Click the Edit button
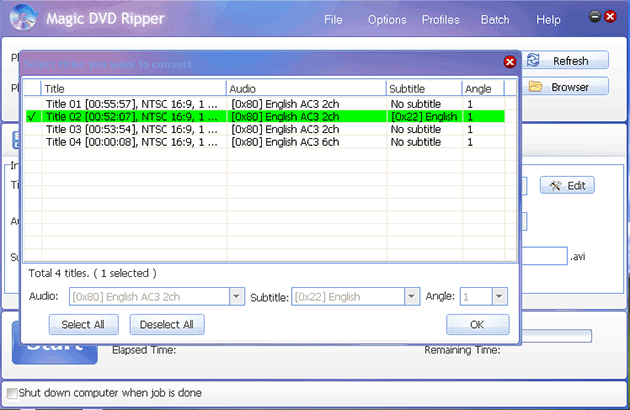The image size is (630, 410). coord(567,185)
